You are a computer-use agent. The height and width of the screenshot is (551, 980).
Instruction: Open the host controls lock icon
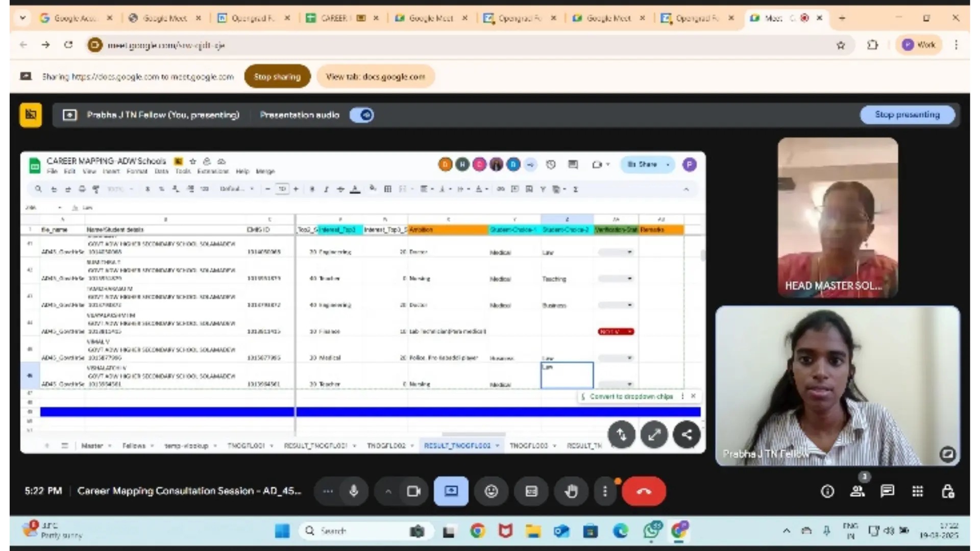coord(947,491)
